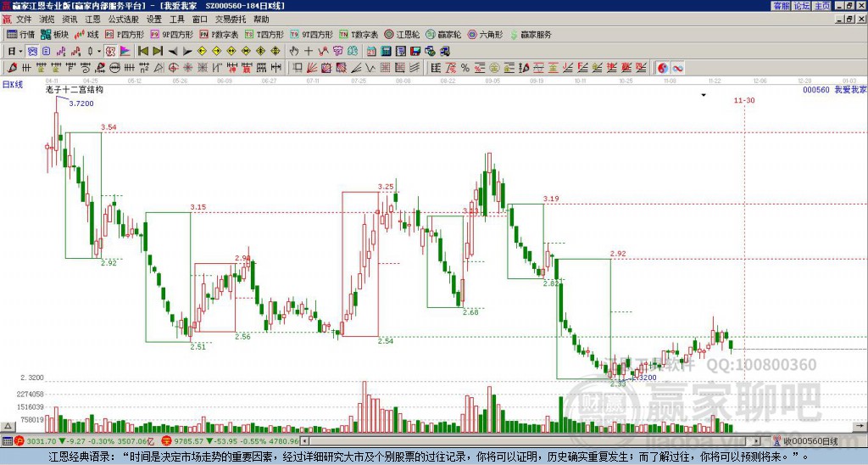Click the 神 red character tool icon

[231, 68]
